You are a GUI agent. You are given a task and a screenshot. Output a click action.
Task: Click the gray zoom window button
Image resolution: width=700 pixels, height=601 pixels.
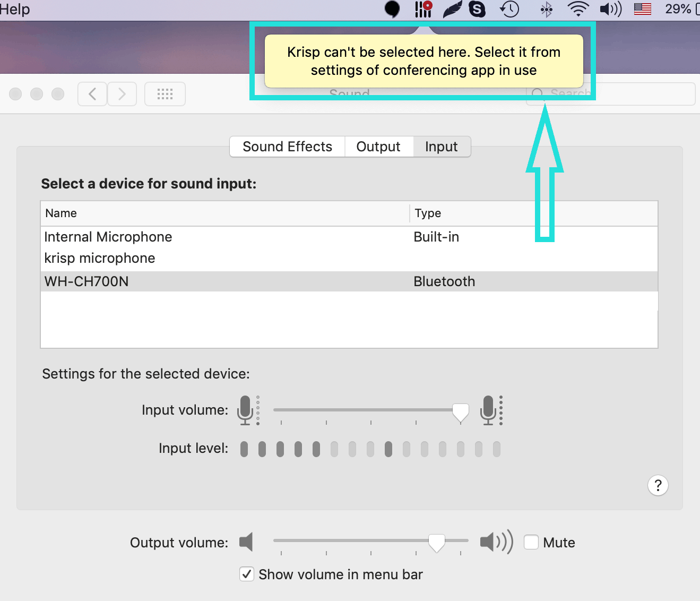point(58,94)
